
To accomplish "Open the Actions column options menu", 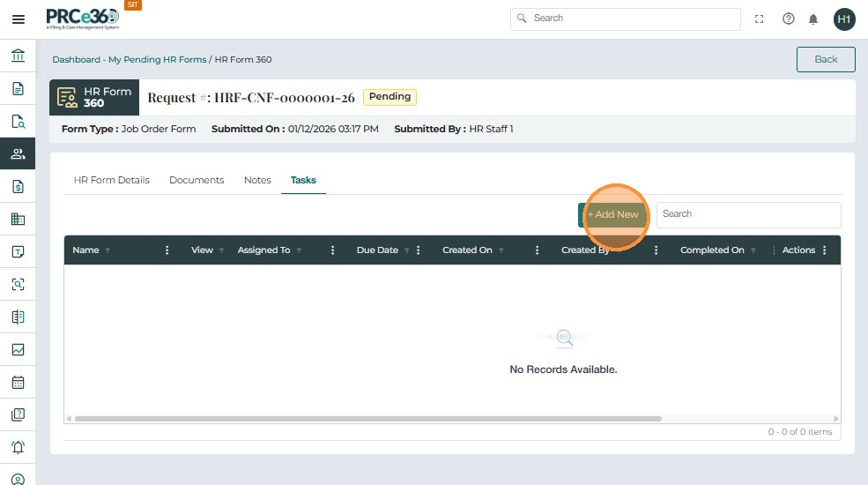I will click(x=824, y=250).
